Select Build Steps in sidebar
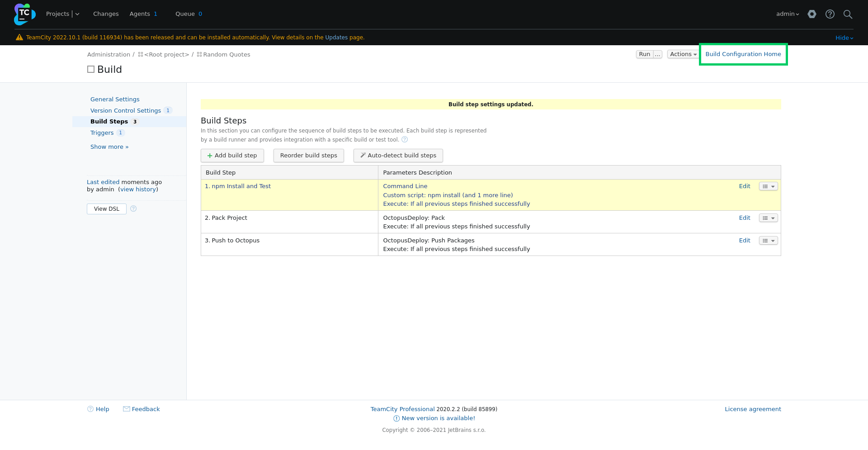This screenshot has height=450, width=868. [x=109, y=122]
